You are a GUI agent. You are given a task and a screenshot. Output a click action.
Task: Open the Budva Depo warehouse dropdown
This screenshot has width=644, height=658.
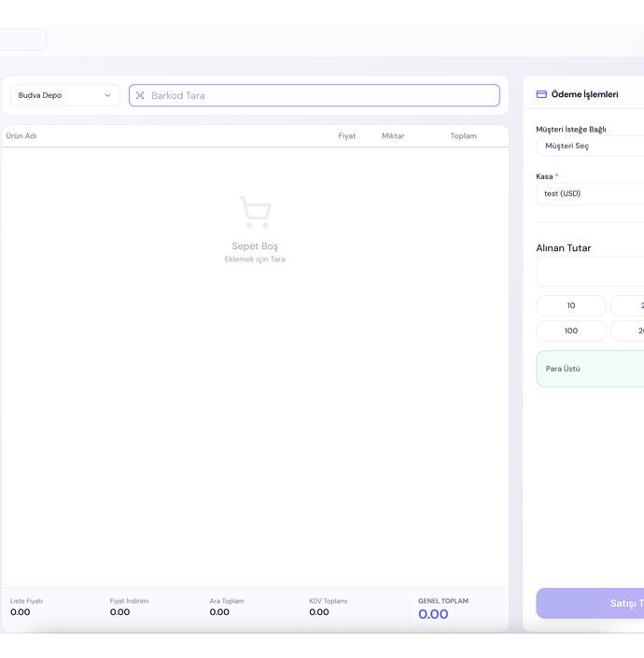coord(64,95)
